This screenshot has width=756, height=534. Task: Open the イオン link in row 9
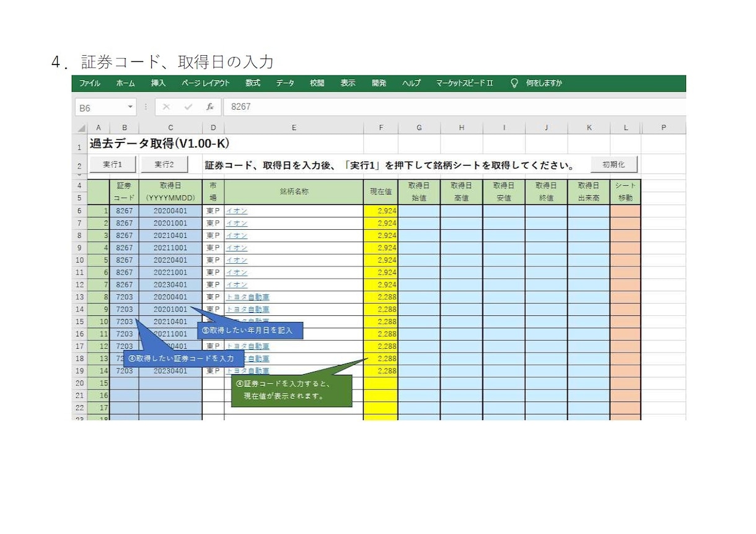click(236, 248)
